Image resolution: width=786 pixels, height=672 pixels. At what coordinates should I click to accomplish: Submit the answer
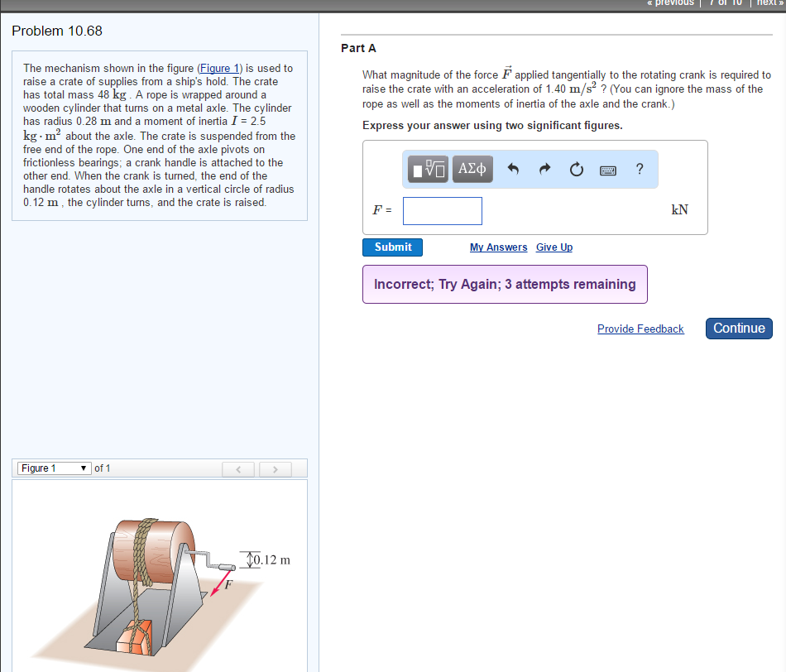coord(392,247)
